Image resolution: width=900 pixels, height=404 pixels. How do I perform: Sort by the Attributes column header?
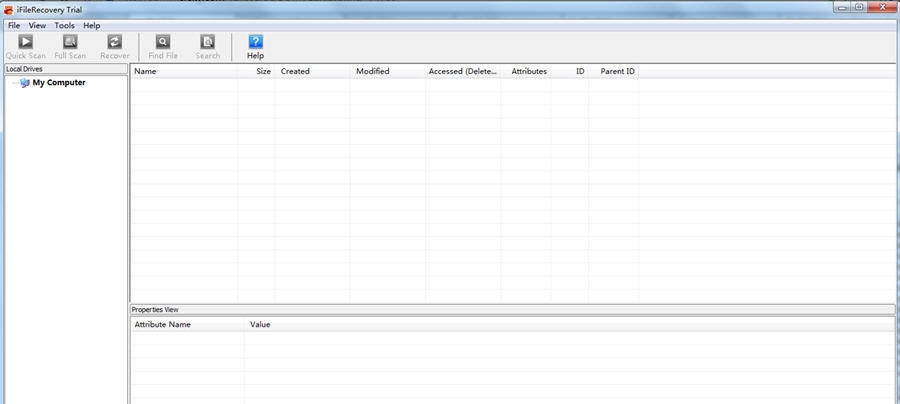(x=525, y=71)
